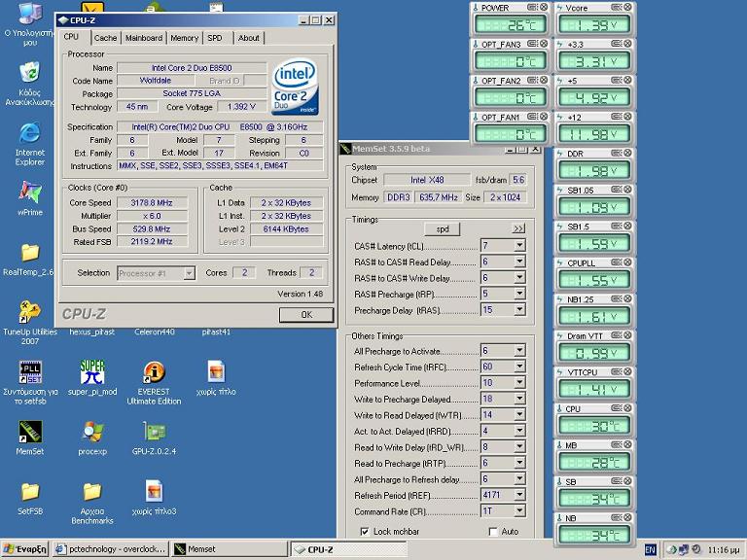Expand the Performance Level dropdown
747x560 pixels.
(x=519, y=383)
